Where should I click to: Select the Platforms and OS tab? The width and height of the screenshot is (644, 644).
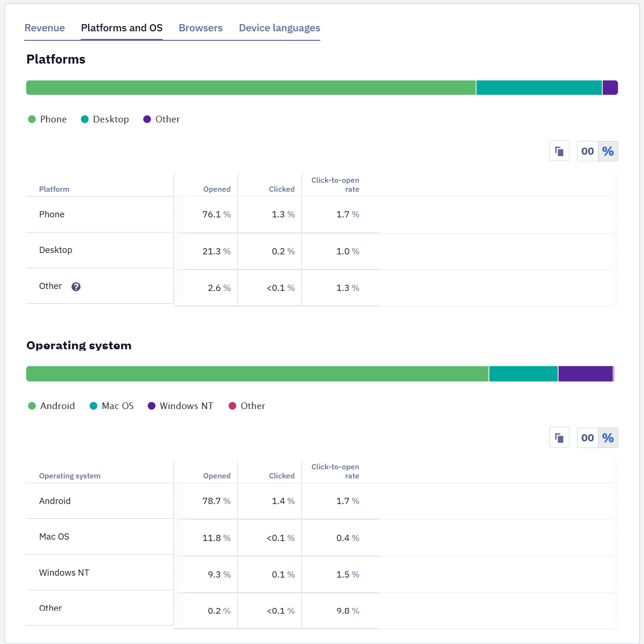tap(122, 28)
